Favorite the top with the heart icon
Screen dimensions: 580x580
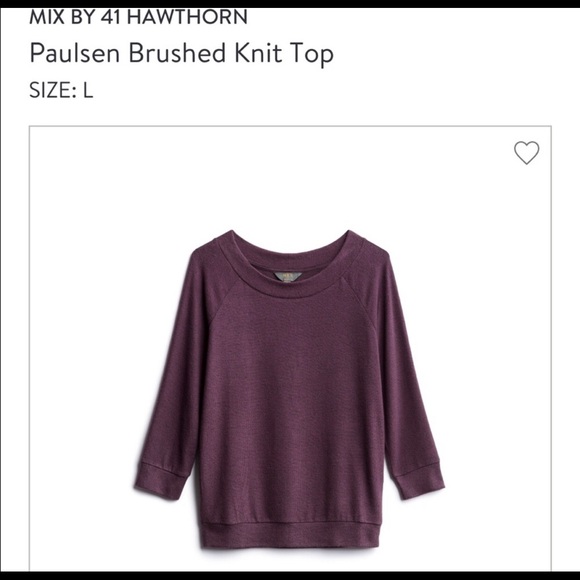click(x=526, y=152)
